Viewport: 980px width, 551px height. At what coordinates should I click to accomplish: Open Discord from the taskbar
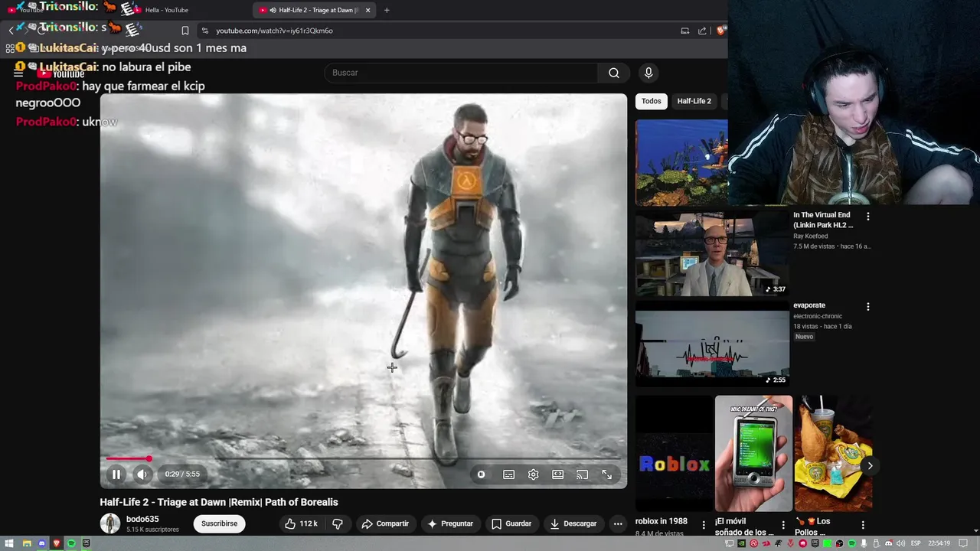pyautogui.click(x=41, y=543)
